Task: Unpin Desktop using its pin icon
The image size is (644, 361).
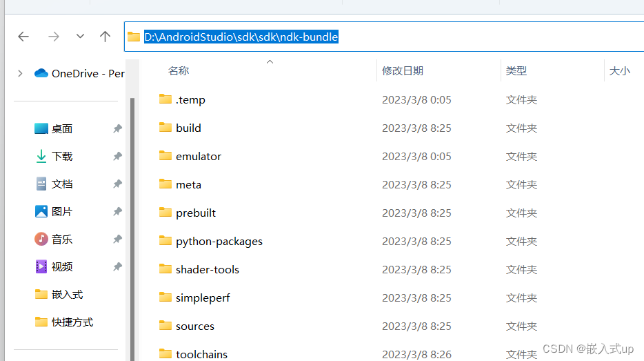Action: [117, 128]
